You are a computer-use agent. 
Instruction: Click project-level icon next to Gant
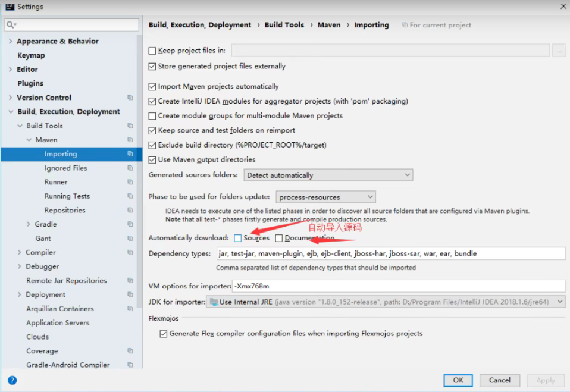point(130,238)
